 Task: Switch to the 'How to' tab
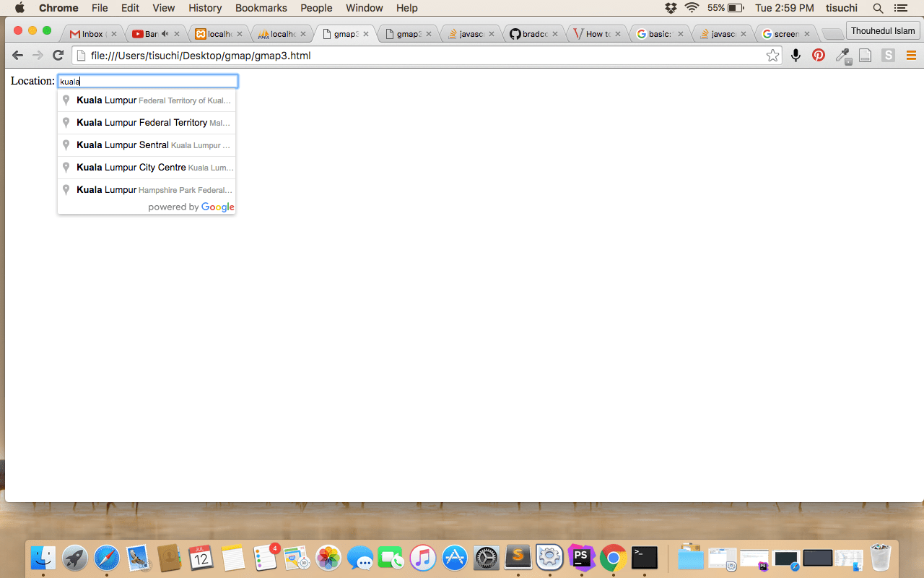596,33
